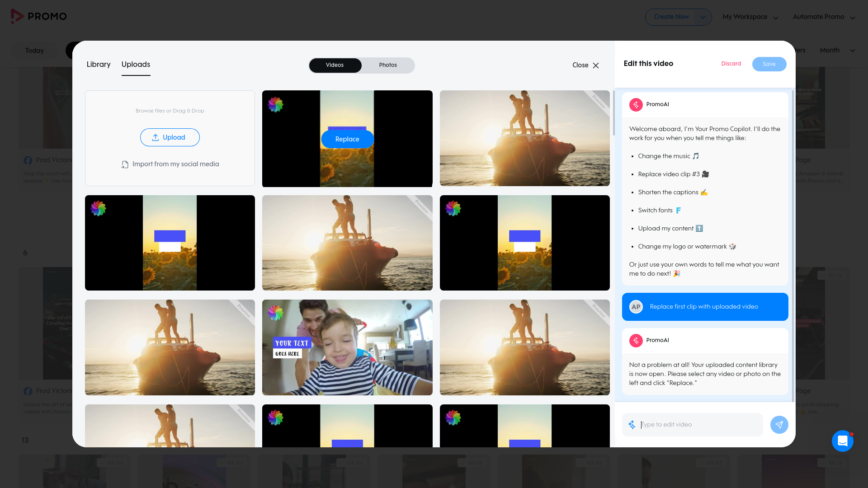868x488 pixels.
Task: Click the Promo logo at top left
Action: click(x=39, y=16)
